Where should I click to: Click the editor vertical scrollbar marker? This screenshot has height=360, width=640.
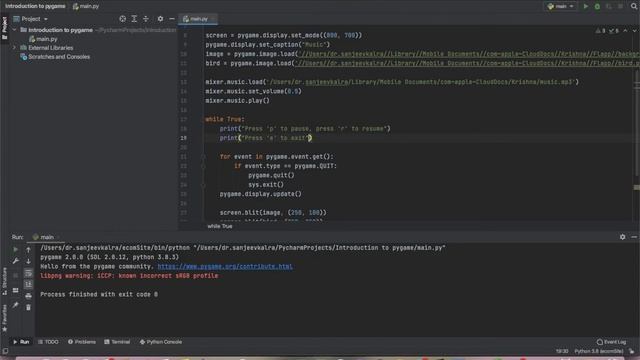[x=637, y=187]
